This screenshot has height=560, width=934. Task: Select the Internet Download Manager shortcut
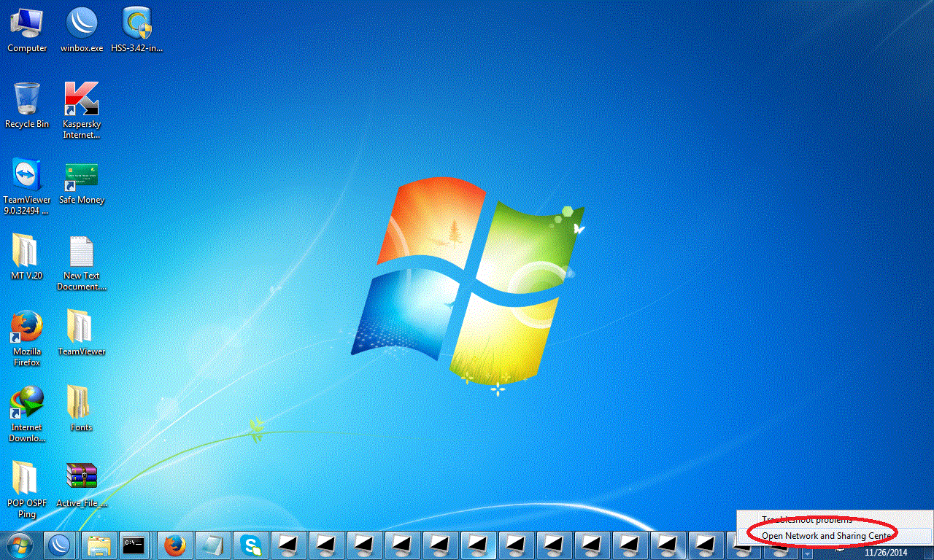pos(27,414)
